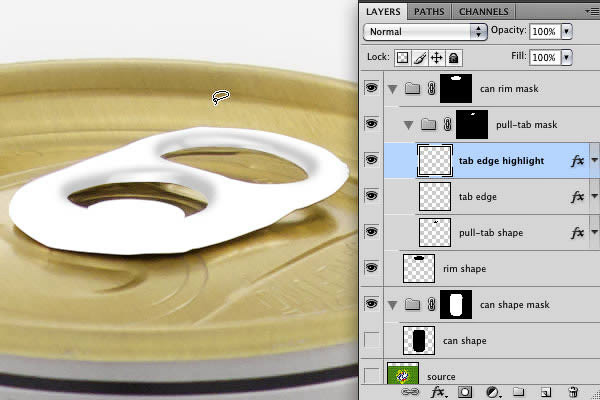
Task: Toggle visibility of tab edge layer
Action: [371, 196]
